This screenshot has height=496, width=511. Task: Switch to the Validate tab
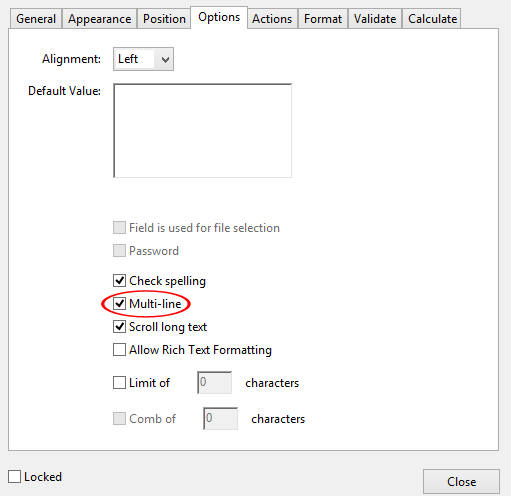(375, 19)
